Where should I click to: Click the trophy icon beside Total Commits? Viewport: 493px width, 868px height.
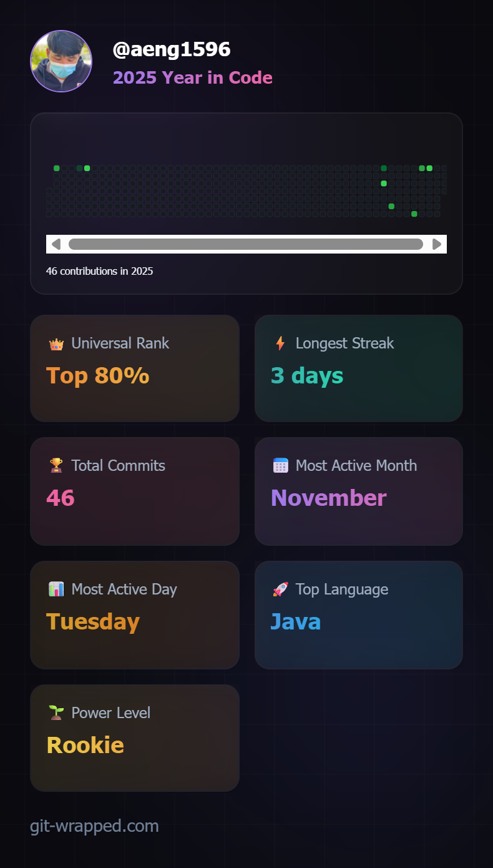[x=56, y=466]
